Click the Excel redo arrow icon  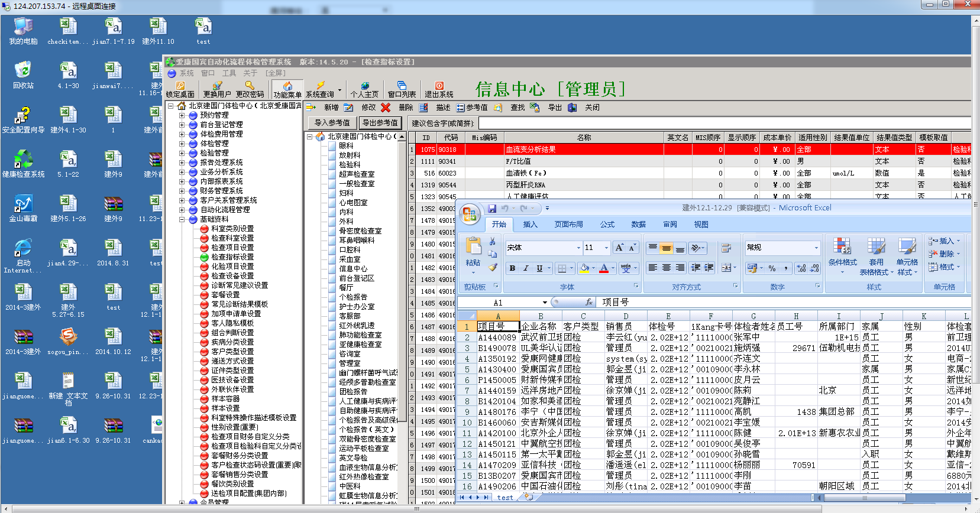tap(523, 208)
